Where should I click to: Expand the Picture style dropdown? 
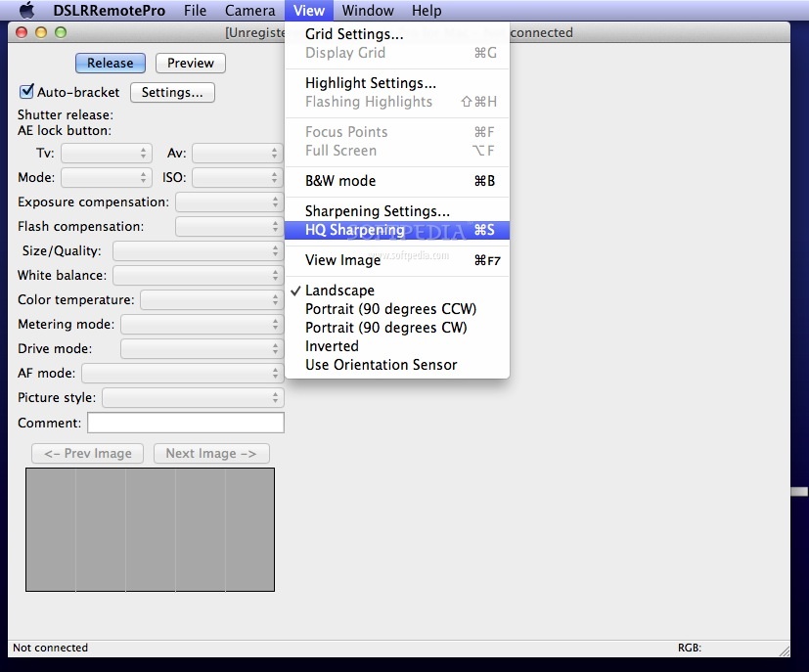[193, 398]
